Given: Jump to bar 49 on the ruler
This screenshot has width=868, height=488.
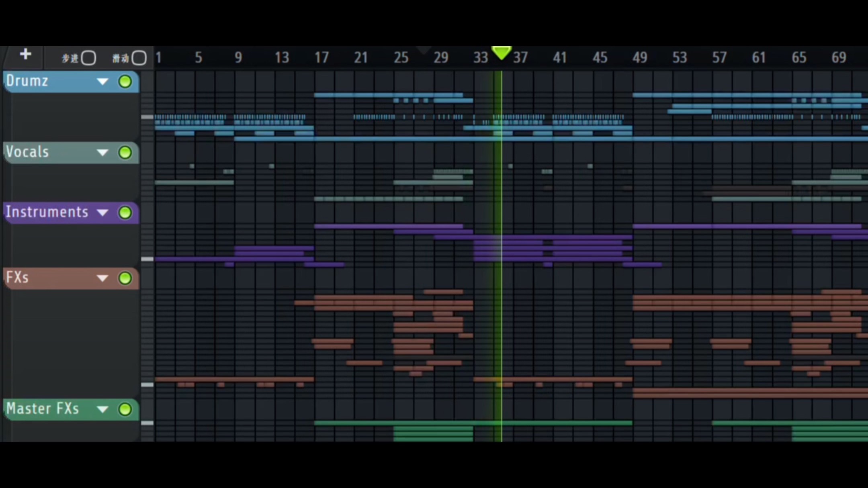Looking at the screenshot, I should pos(640,58).
